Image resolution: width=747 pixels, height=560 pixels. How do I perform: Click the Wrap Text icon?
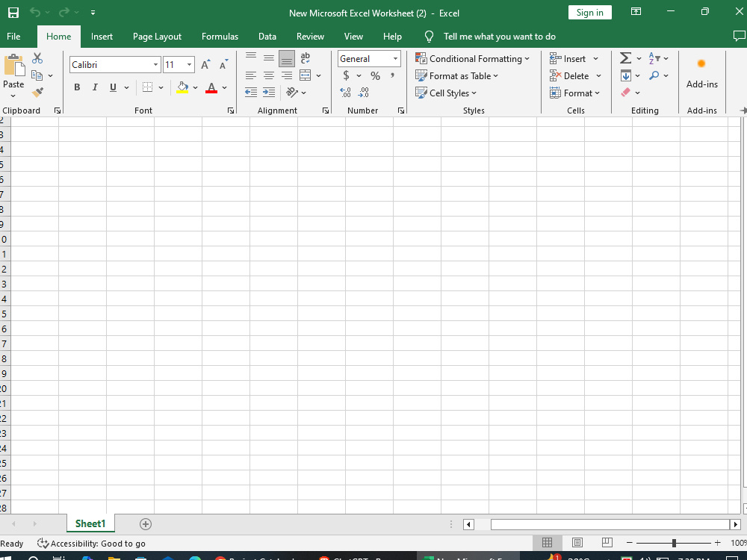pyautogui.click(x=306, y=58)
